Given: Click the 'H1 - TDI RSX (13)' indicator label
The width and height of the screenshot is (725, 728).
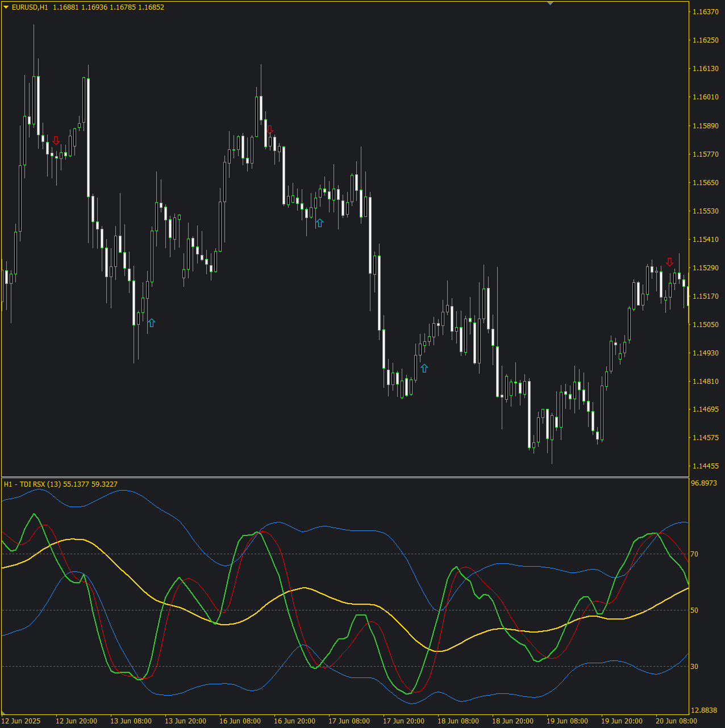Looking at the screenshot, I should tap(32, 484).
